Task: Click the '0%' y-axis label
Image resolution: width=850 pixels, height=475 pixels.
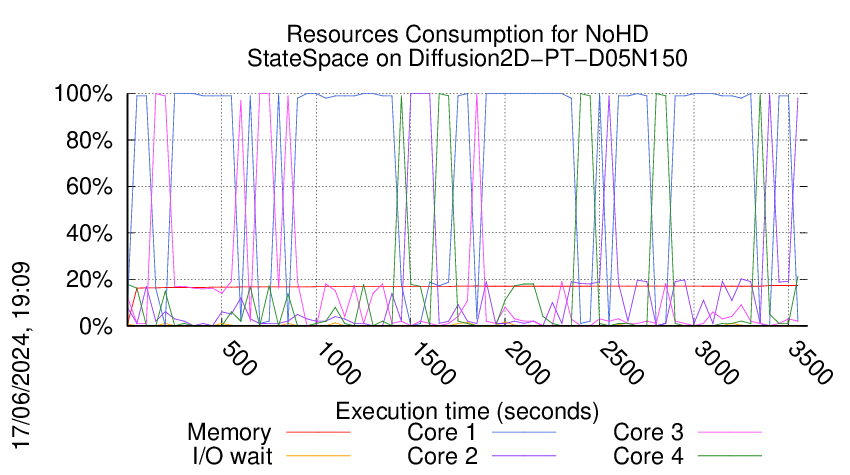Action: coord(96,326)
